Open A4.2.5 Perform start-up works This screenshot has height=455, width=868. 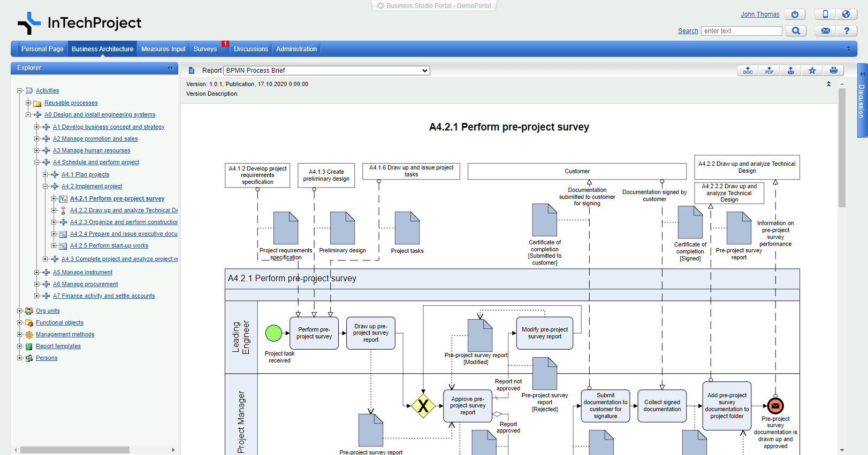coord(109,246)
